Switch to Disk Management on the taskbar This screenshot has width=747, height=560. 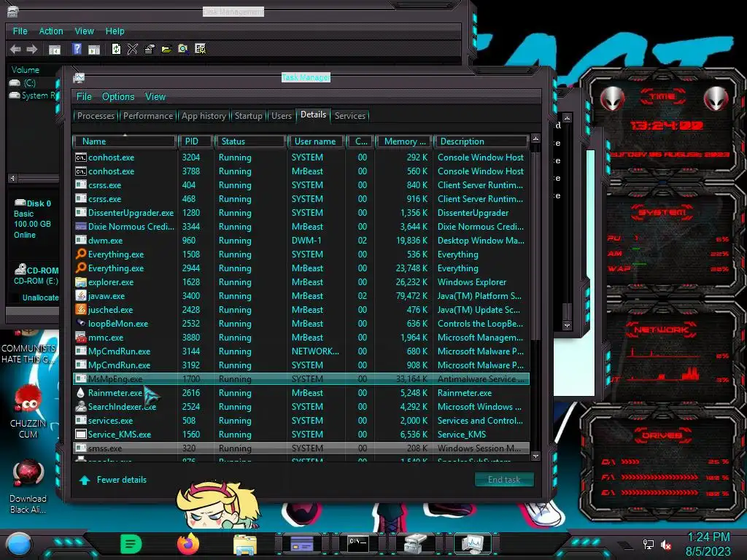[x=415, y=544]
